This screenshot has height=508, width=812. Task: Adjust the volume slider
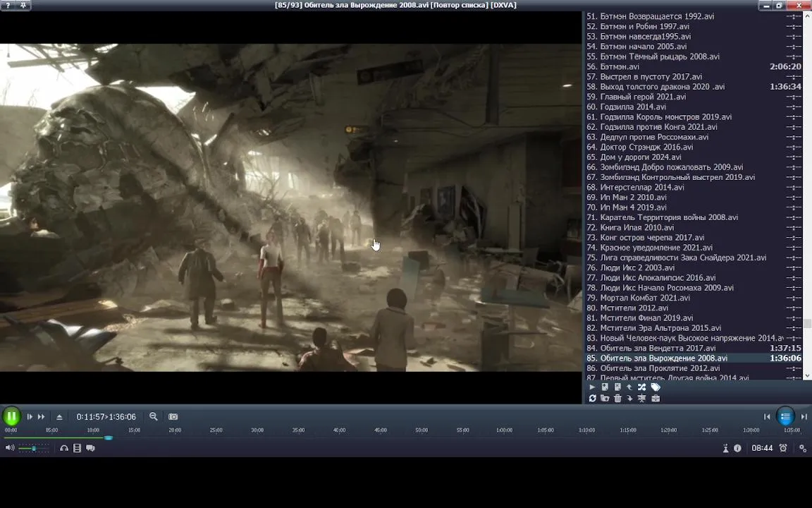(x=34, y=449)
